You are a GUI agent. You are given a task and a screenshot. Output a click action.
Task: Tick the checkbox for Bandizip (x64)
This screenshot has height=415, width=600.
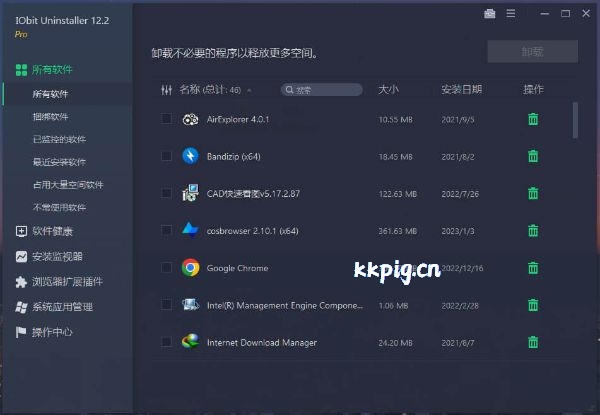tap(166, 156)
